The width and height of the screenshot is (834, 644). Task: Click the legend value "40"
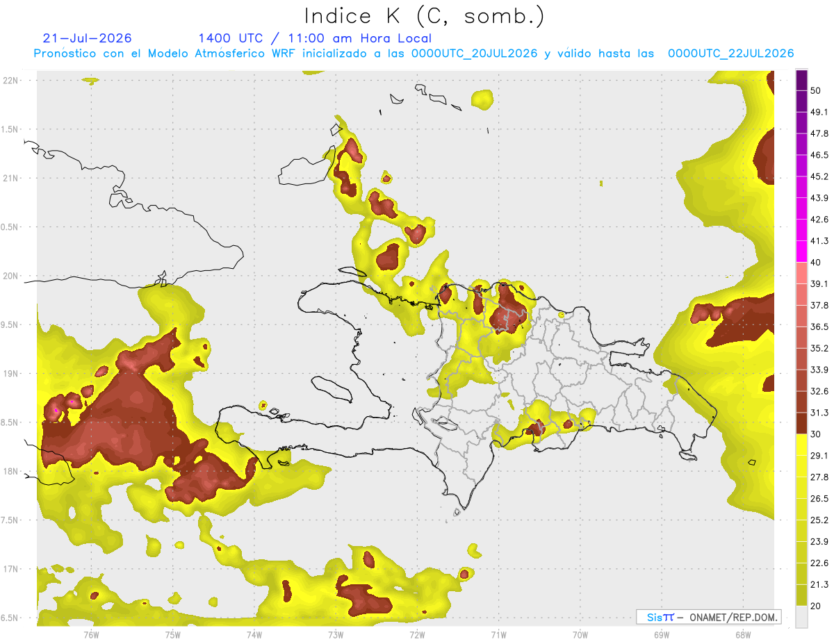(x=816, y=263)
